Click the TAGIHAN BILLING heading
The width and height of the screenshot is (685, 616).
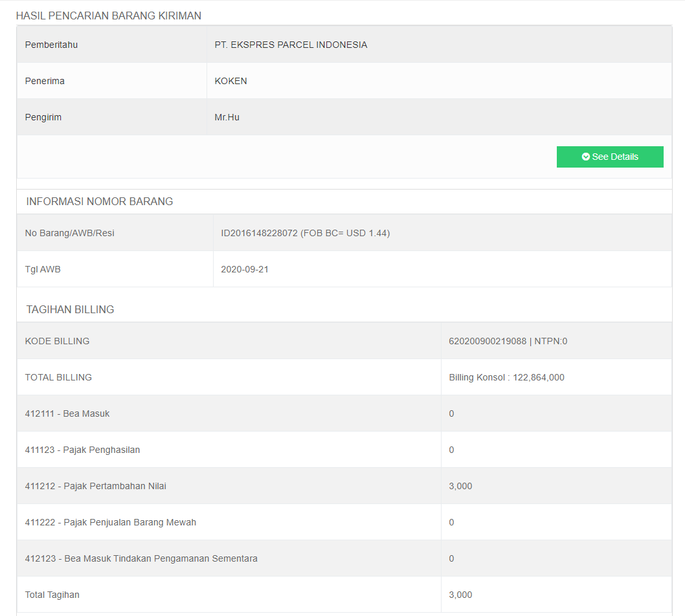pos(71,309)
